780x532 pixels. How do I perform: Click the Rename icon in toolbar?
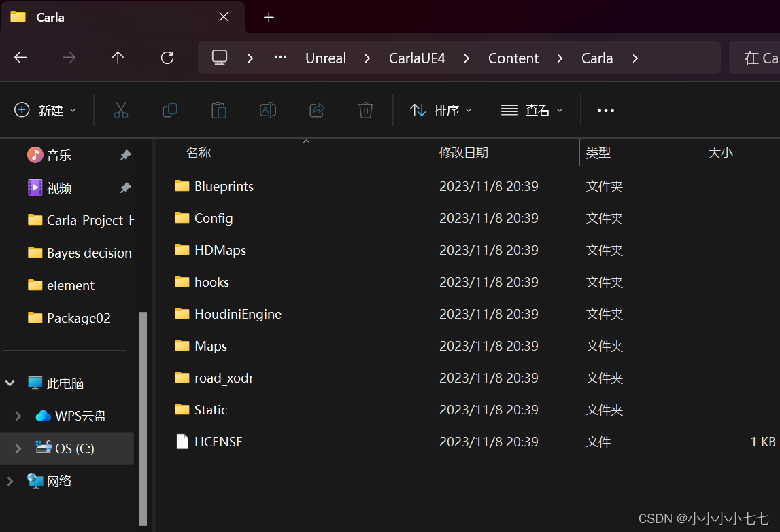pyautogui.click(x=268, y=110)
